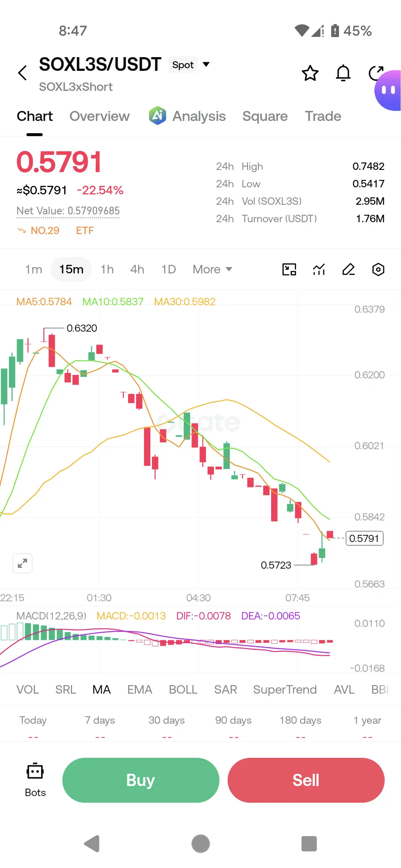Image resolution: width=401 pixels, height=868 pixels.
Task: Tap the Buy button
Action: click(141, 780)
